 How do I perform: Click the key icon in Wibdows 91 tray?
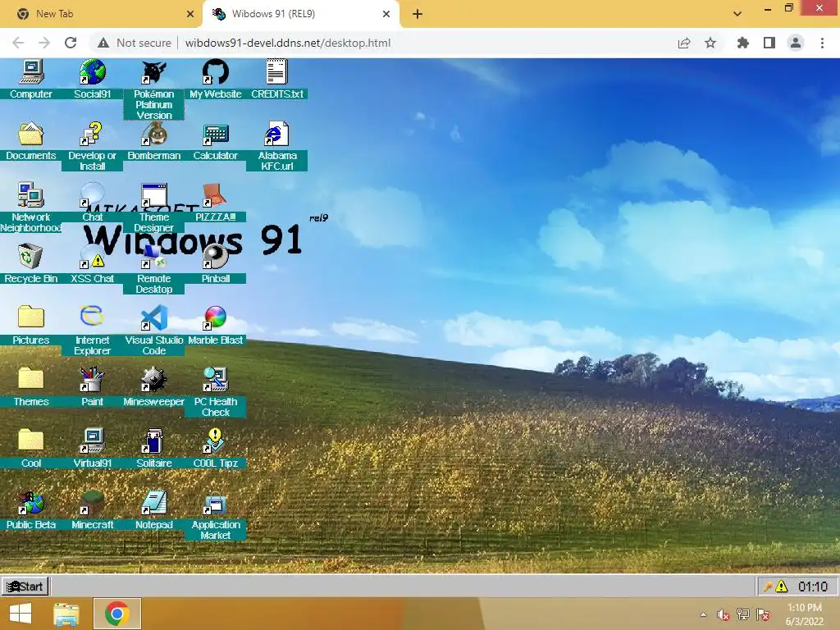coord(767,587)
